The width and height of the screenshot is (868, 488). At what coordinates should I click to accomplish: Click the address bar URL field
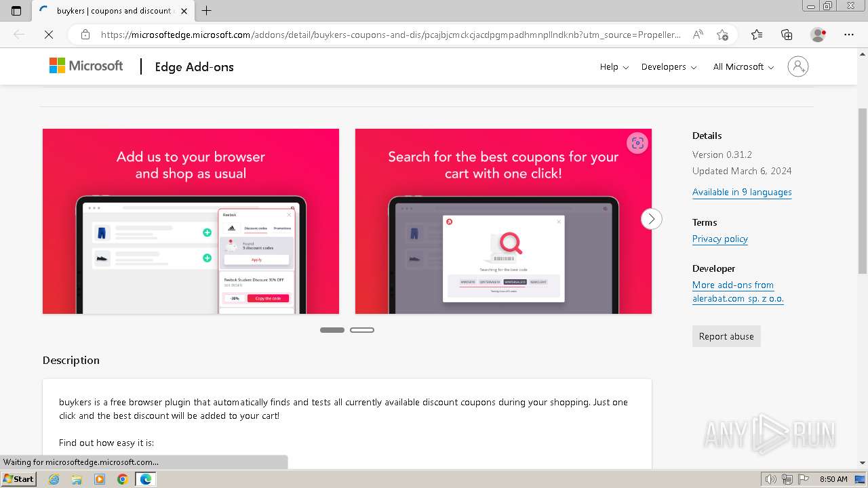point(391,35)
